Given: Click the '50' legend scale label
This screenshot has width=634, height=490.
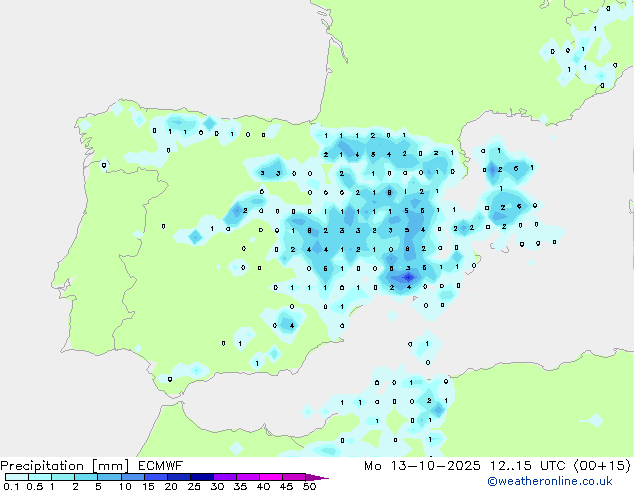Looking at the screenshot, I should tap(309, 486).
